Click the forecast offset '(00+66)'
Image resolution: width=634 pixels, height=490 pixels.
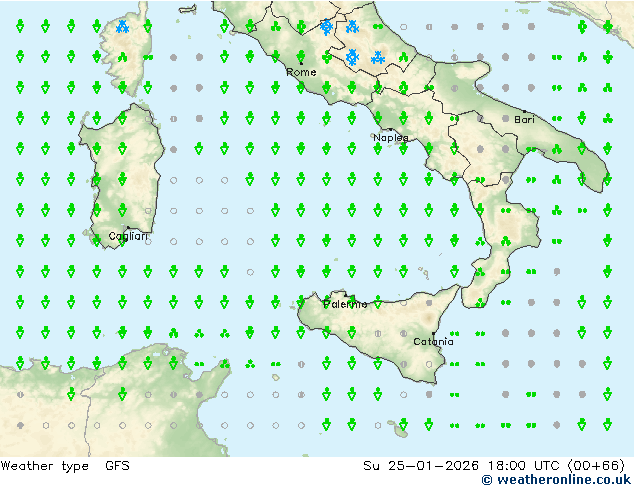point(597,466)
